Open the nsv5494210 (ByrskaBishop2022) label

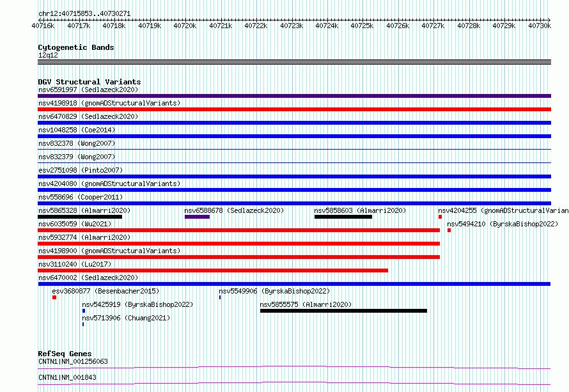pyautogui.click(x=503, y=224)
